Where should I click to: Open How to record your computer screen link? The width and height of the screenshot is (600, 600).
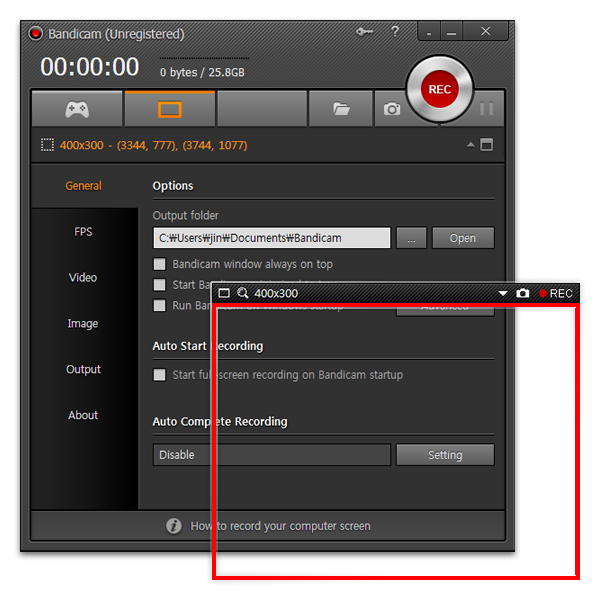point(280,526)
